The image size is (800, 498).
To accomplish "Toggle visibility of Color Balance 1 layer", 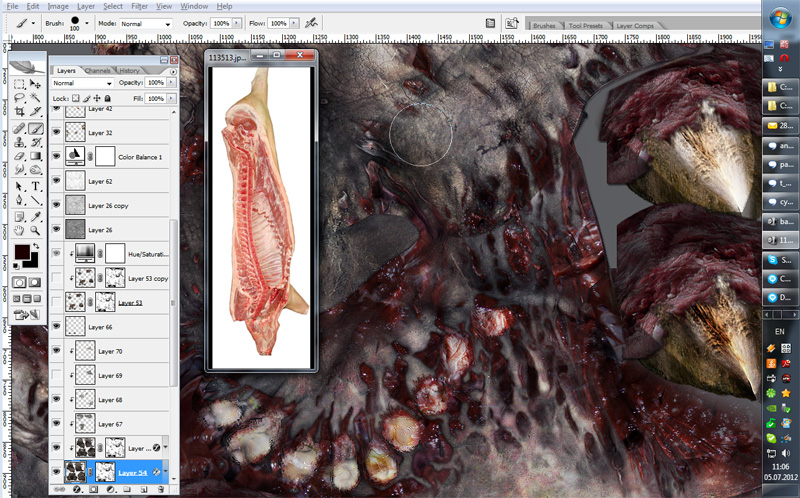I will [56, 157].
